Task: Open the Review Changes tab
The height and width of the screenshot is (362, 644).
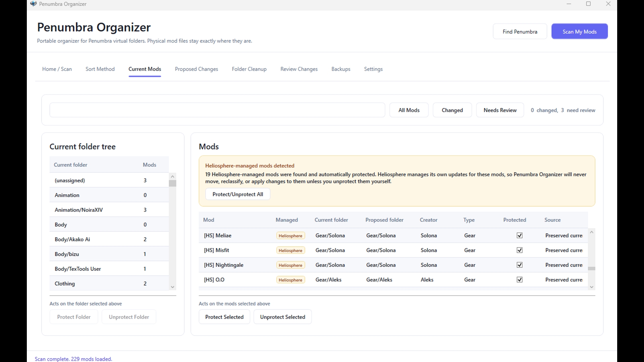Action: click(x=299, y=69)
